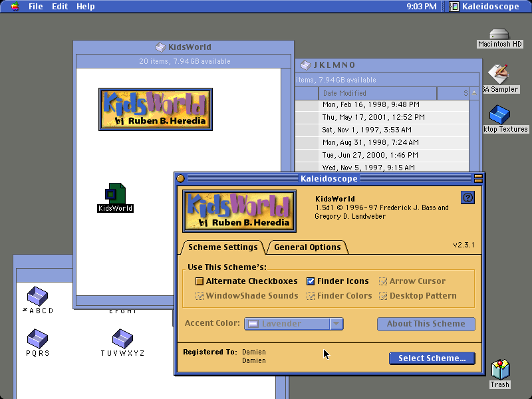
Task: Toggle sort order arrow in JKLMNO window
Action: [474, 93]
